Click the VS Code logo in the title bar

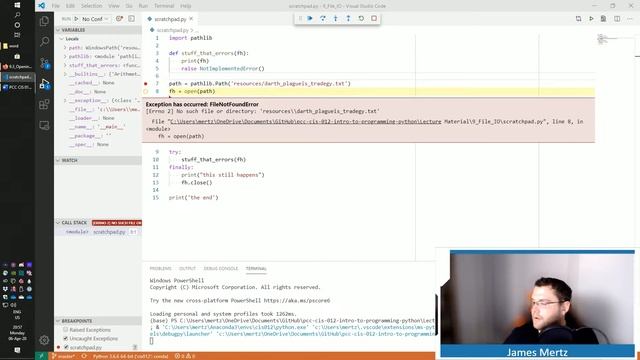click(42, 6)
